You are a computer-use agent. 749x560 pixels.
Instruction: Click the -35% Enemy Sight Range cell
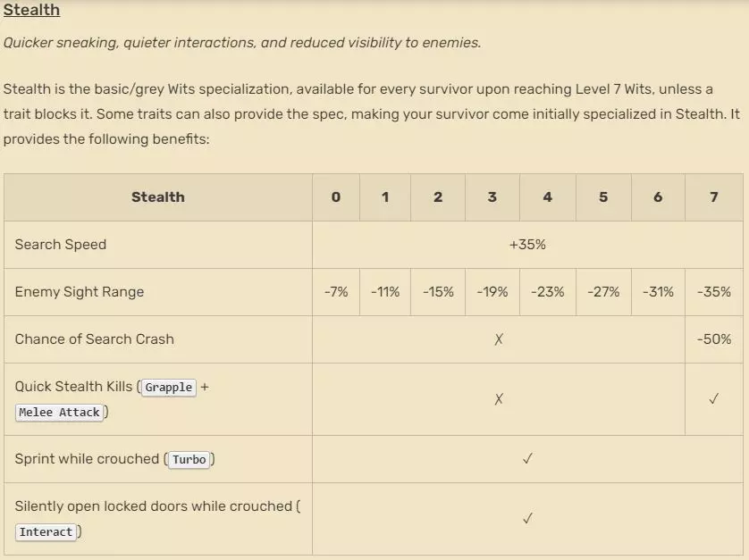(x=713, y=292)
